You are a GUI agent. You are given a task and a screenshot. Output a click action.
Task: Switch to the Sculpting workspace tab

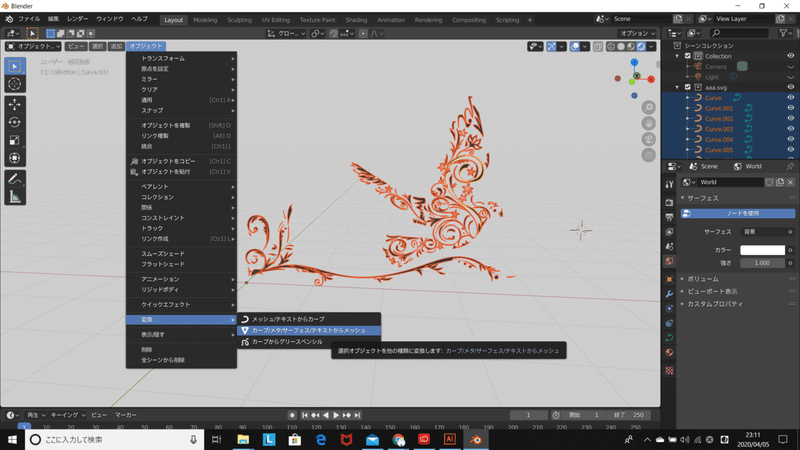(239, 20)
